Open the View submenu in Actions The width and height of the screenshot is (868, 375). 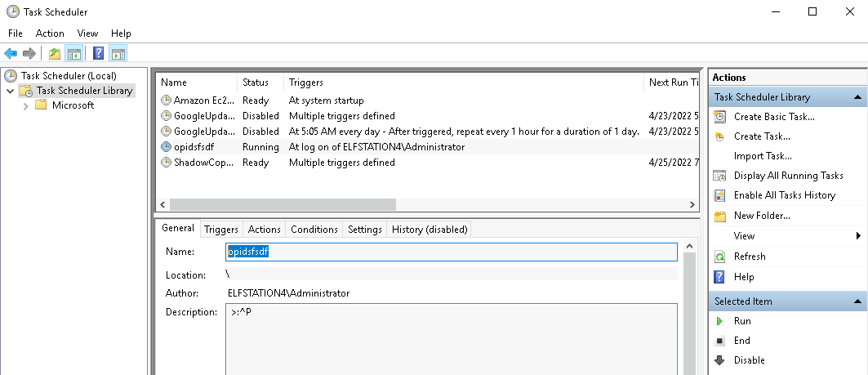744,236
